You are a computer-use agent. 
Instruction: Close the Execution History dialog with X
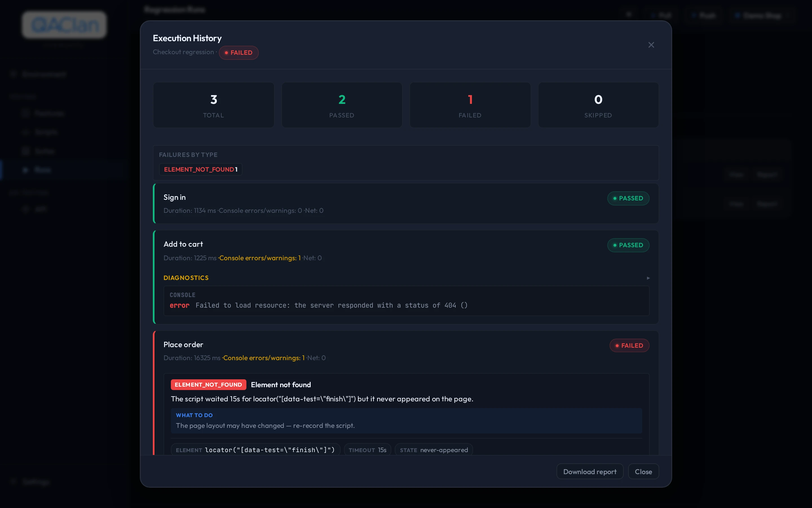(651, 45)
